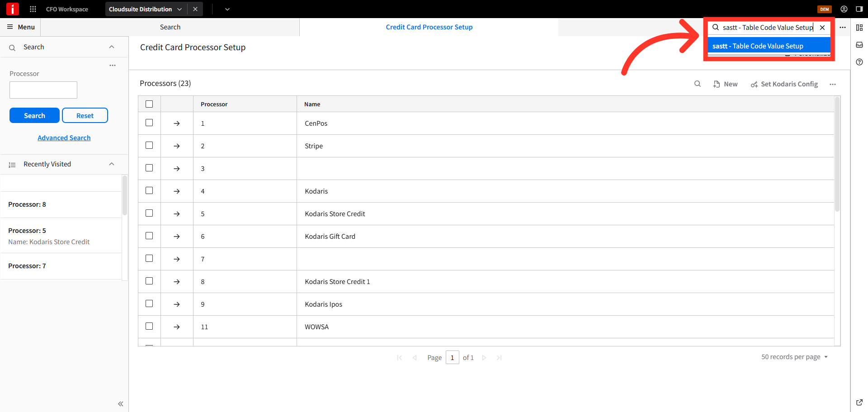
Task: Open details arrow for WOWSA row
Action: click(177, 327)
